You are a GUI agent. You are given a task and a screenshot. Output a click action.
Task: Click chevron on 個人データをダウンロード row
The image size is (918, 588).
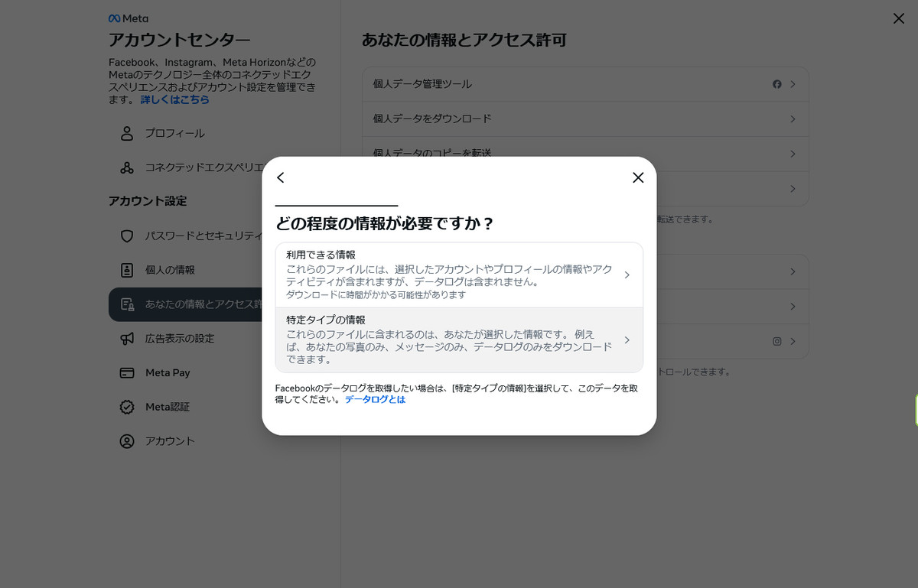(x=793, y=119)
